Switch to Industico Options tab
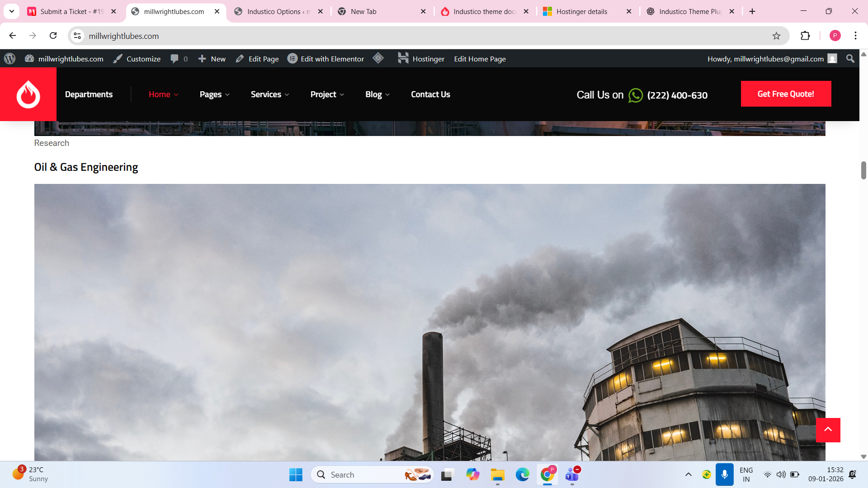 point(274,11)
